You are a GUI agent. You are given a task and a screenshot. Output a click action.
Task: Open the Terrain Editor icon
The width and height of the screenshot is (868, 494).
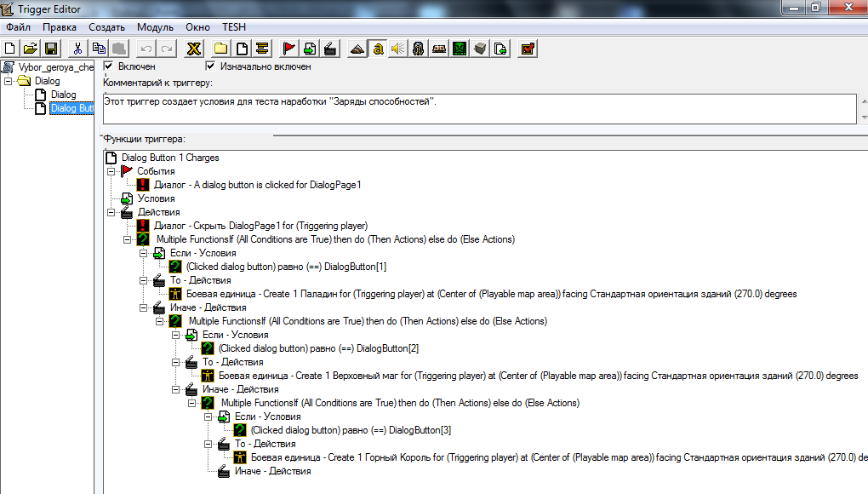[x=357, y=49]
